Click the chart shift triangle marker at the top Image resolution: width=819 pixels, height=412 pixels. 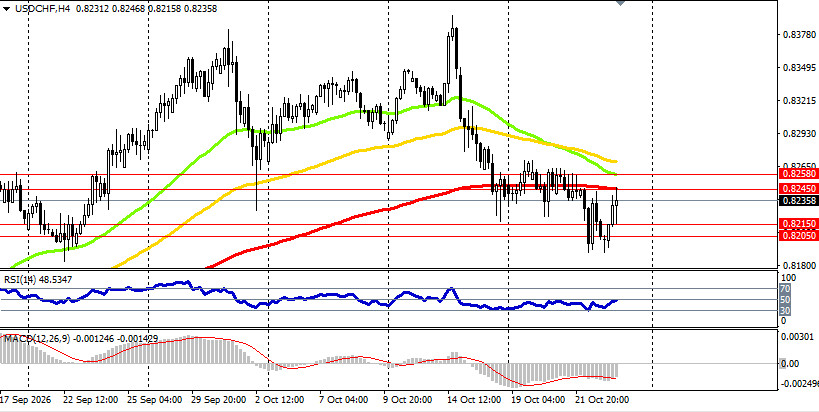tap(620, 3)
